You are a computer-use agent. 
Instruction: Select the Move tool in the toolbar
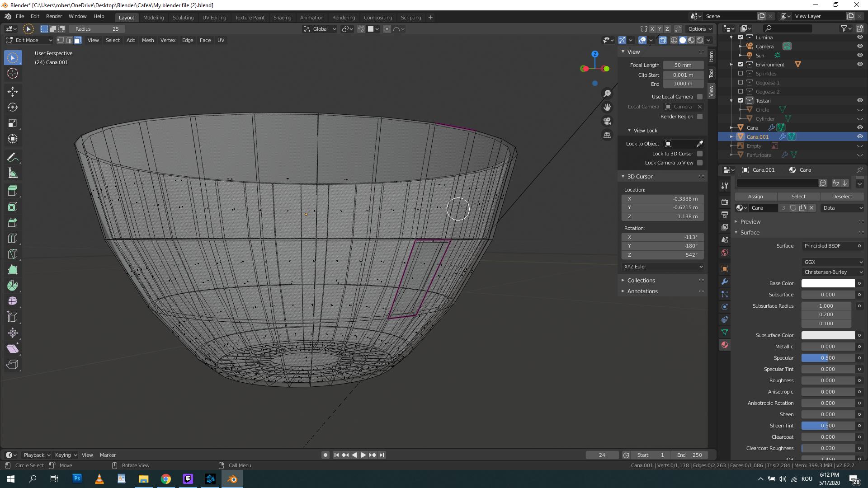click(13, 91)
